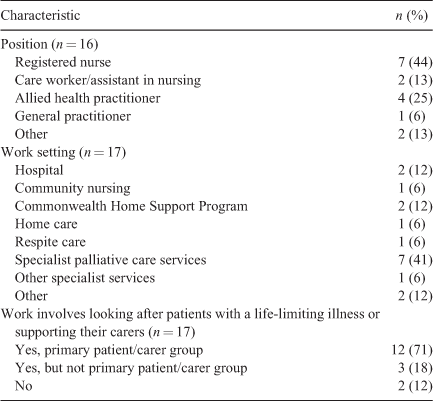The height and width of the screenshot is (401, 433).
Task: Select Yes, but not primary patient/carer group
Action: click(x=131, y=368)
